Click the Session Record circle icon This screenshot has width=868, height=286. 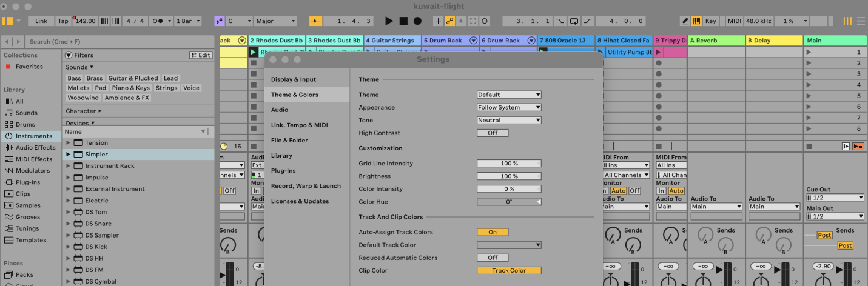coord(485,21)
